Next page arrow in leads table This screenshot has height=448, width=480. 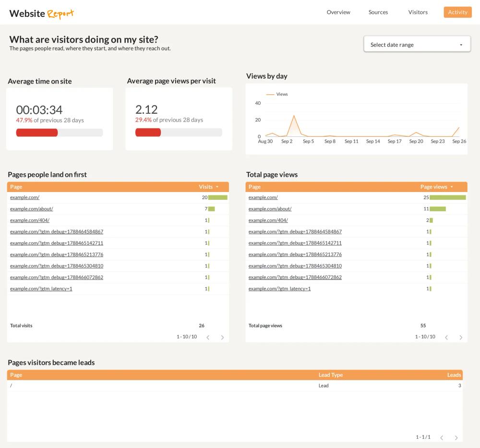click(x=456, y=437)
